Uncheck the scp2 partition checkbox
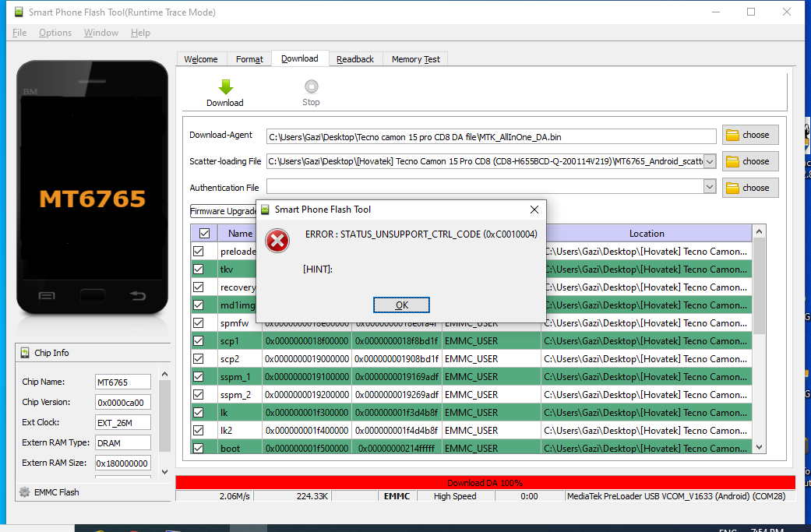Viewport: 811px width, 532px height. click(198, 359)
